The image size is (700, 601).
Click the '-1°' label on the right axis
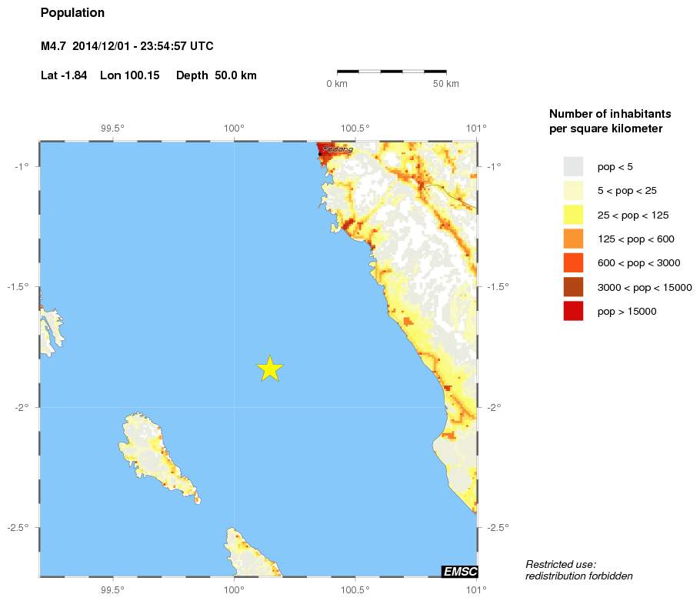coord(494,166)
